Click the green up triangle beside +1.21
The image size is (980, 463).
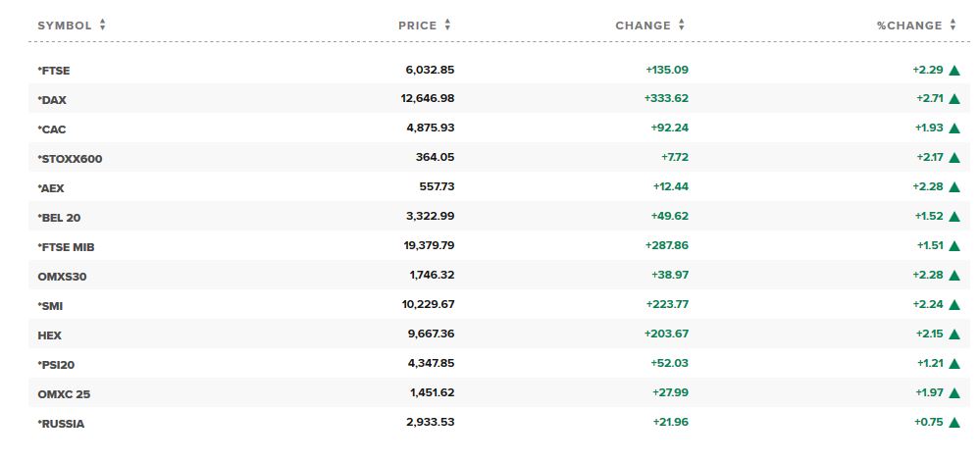coord(954,363)
